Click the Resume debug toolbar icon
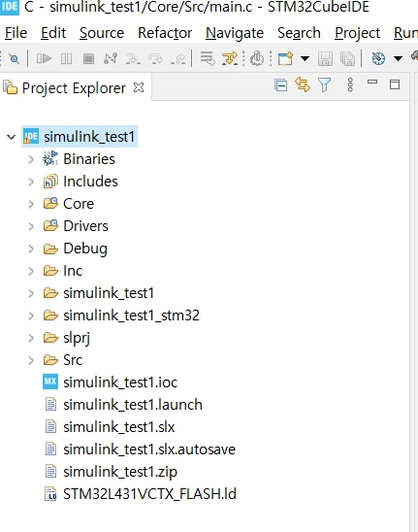418x532 pixels. (44, 59)
